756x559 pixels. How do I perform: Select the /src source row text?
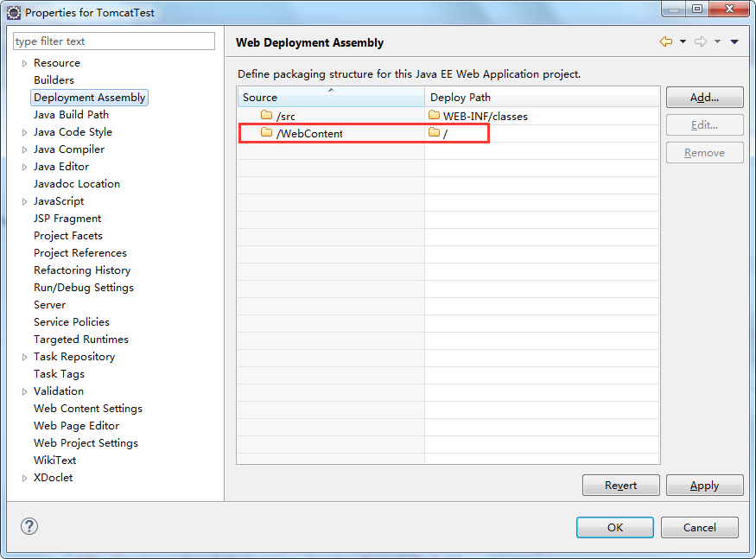coord(286,117)
